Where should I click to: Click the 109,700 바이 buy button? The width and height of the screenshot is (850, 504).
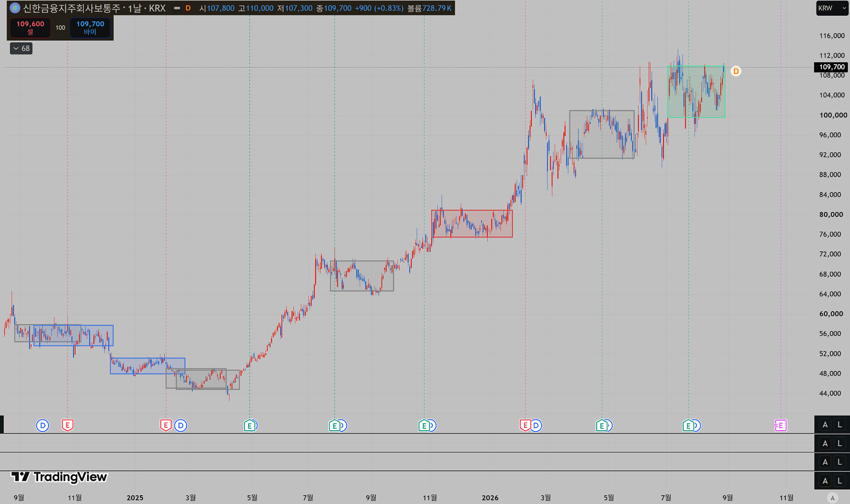point(90,27)
